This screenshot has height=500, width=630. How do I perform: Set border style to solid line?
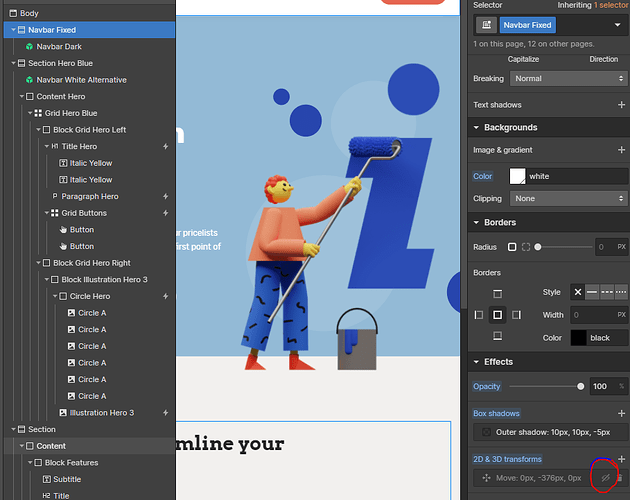(x=592, y=292)
